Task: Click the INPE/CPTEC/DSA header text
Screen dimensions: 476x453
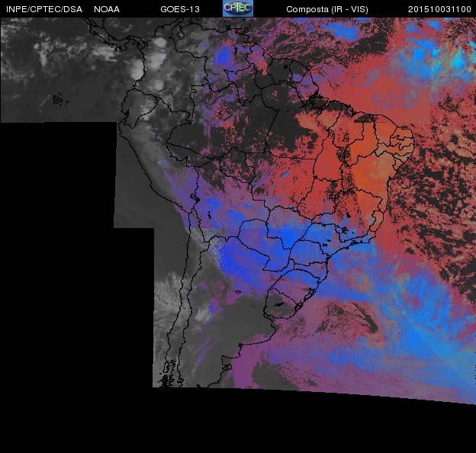Action: coord(44,9)
